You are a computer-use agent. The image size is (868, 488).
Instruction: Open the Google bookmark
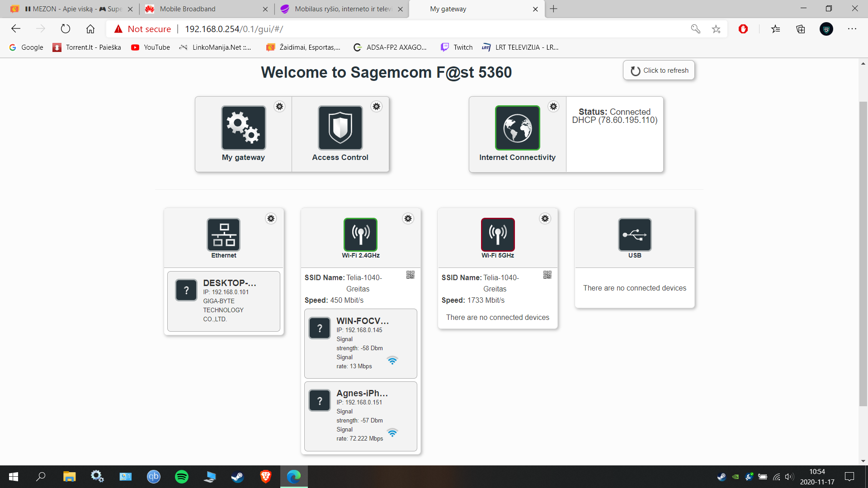pos(26,47)
